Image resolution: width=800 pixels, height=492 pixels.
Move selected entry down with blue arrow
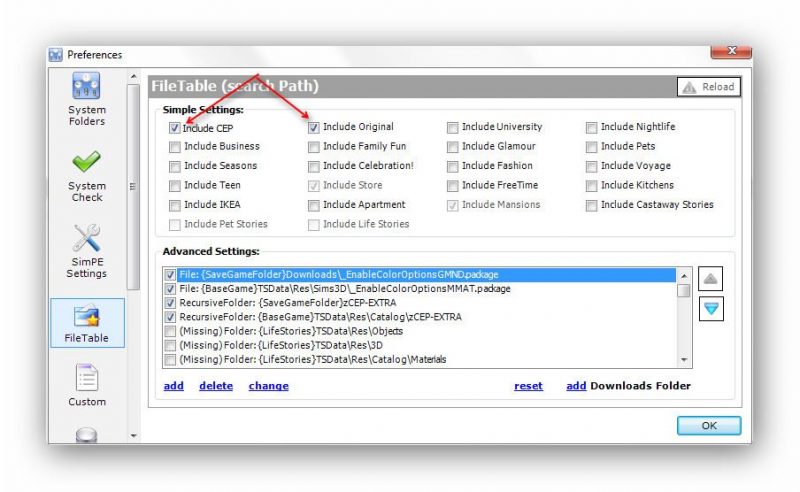click(711, 309)
